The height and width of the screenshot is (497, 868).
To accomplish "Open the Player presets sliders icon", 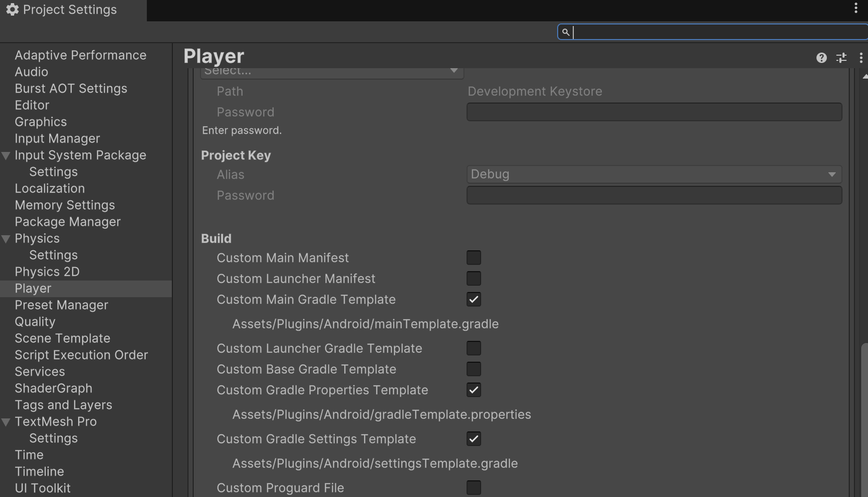I will 841,58.
